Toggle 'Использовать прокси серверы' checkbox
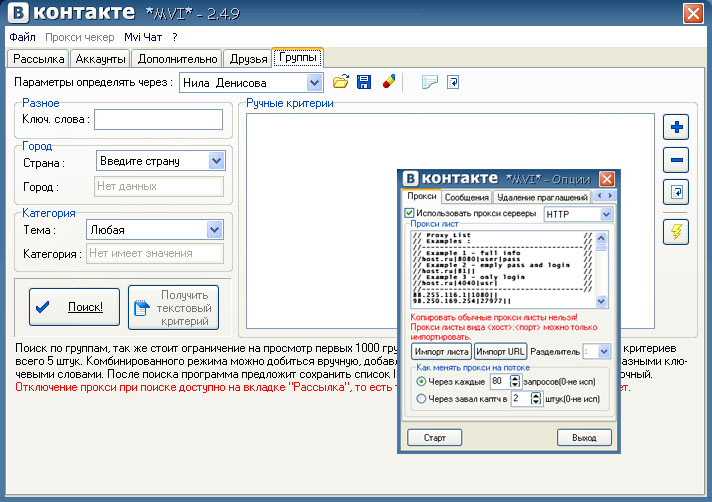 pos(409,213)
